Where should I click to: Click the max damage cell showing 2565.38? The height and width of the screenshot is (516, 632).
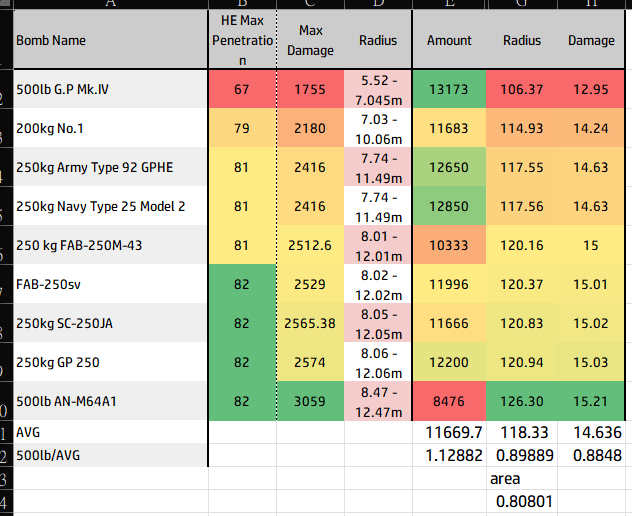pos(310,323)
